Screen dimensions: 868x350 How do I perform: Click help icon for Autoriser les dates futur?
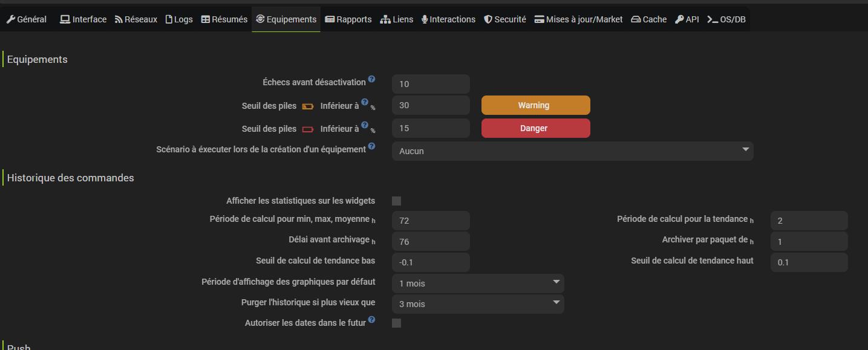point(371,320)
